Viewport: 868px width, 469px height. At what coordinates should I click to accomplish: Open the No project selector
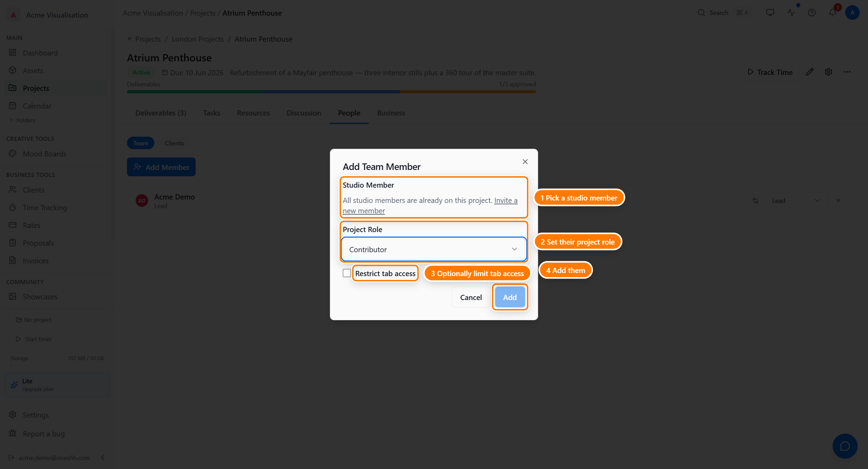click(57, 320)
